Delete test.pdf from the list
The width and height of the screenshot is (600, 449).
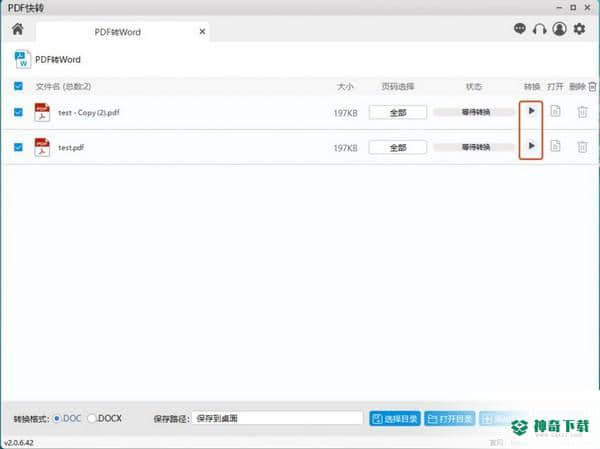point(582,147)
